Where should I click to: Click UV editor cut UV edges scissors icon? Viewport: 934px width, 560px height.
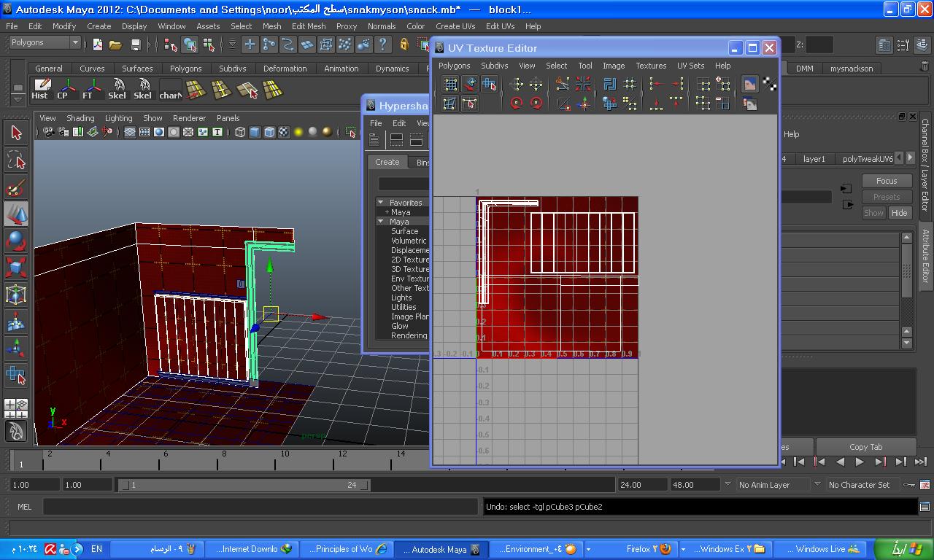tap(563, 85)
